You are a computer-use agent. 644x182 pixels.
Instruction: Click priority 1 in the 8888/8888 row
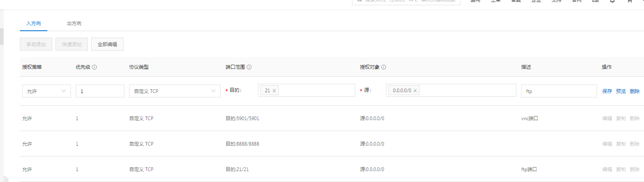(x=77, y=144)
